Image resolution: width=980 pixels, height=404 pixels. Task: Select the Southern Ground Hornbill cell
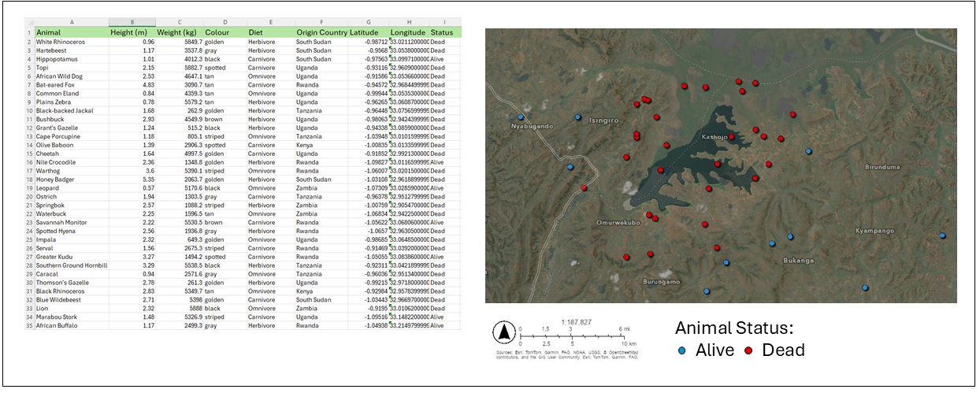[71, 265]
